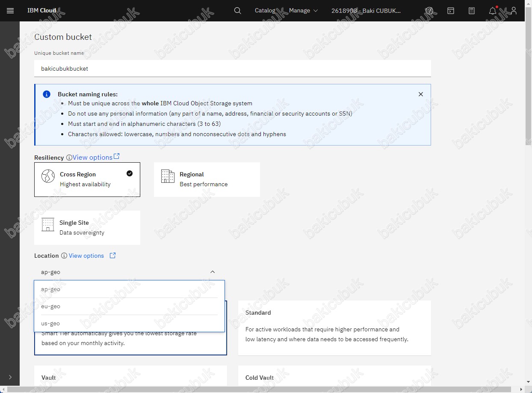Go to the IBM Cloud home link

tap(42, 11)
